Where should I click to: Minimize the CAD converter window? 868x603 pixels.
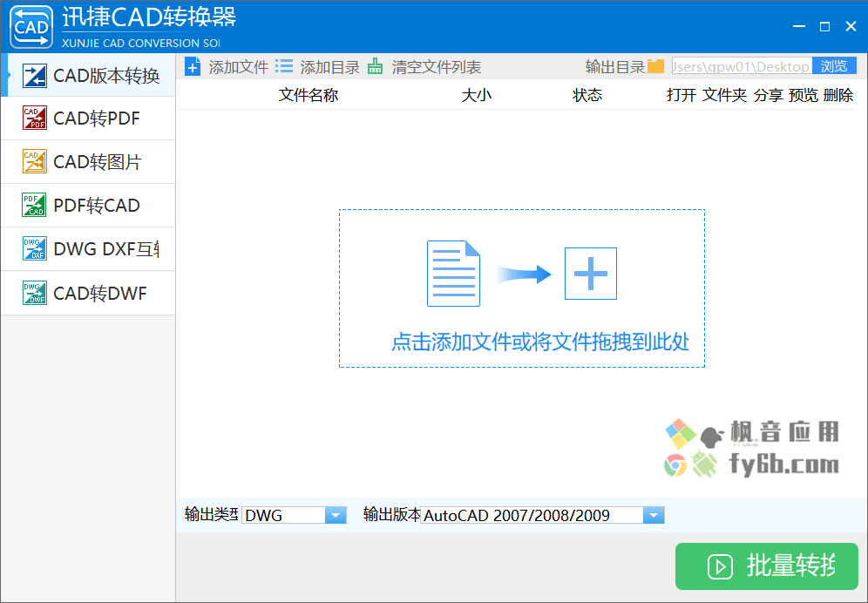799,26
